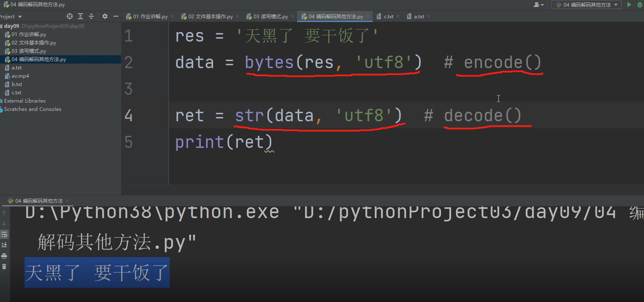Switch to the a.txt editor tab
Viewport: 644px width, 302px height.
419,17
